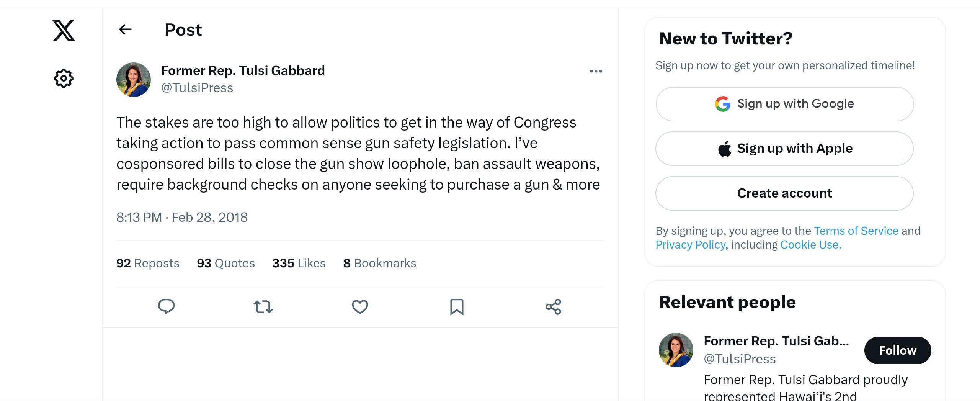Viewport: 980px width, 401px height.
Task: Click the X logo home icon
Action: click(x=64, y=31)
